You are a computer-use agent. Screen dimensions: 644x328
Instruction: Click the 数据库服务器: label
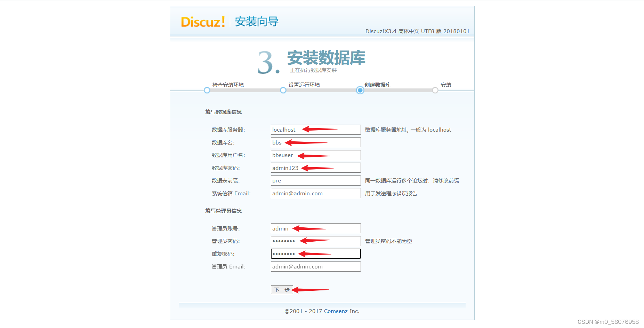click(228, 130)
